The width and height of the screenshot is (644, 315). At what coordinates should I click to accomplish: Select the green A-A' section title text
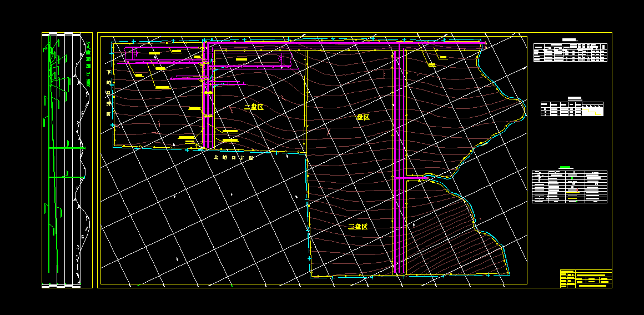(88, 64)
